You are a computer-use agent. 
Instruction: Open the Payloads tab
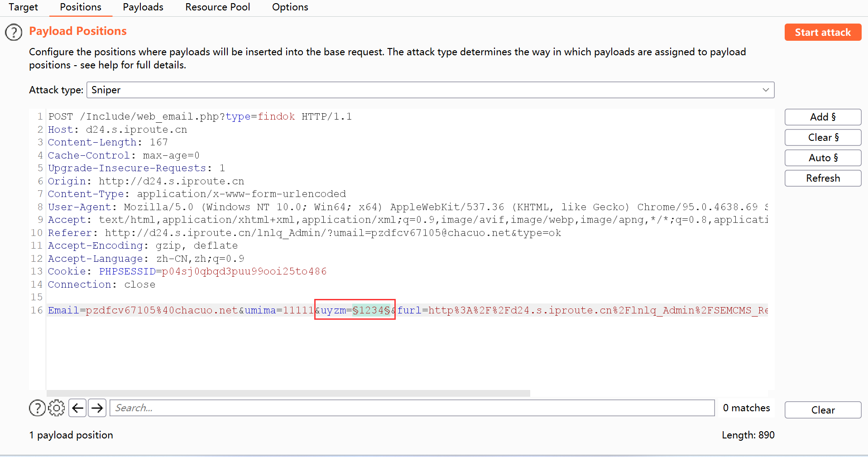[143, 7]
